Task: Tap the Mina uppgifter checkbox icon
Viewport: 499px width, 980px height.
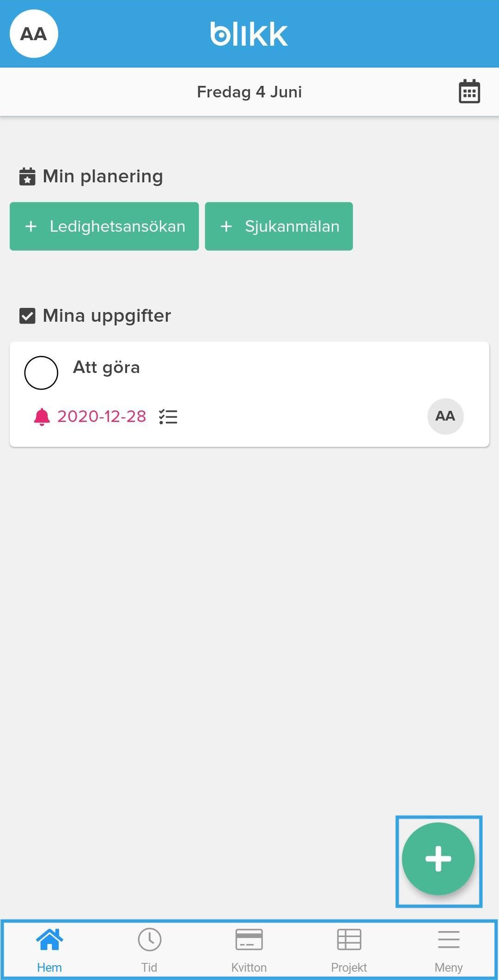Action: tap(27, 316)
